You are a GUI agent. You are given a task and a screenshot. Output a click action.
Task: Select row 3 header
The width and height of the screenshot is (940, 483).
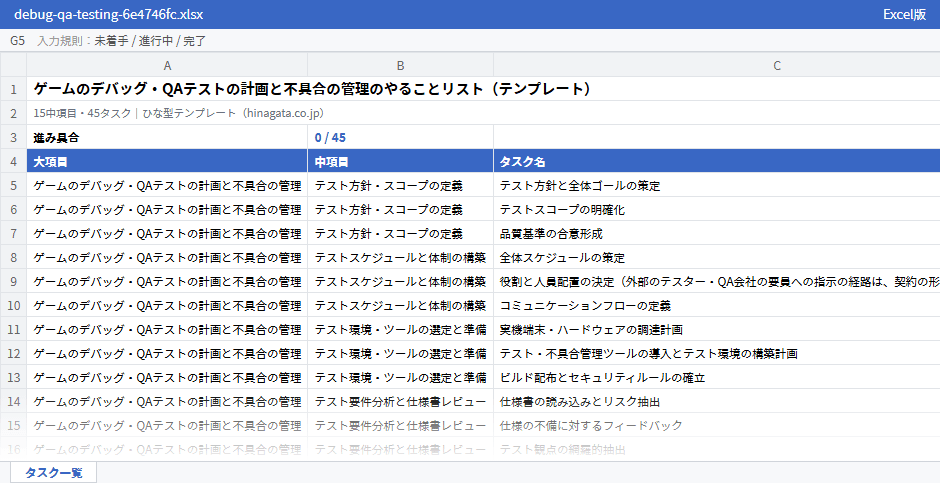point(13,137)
